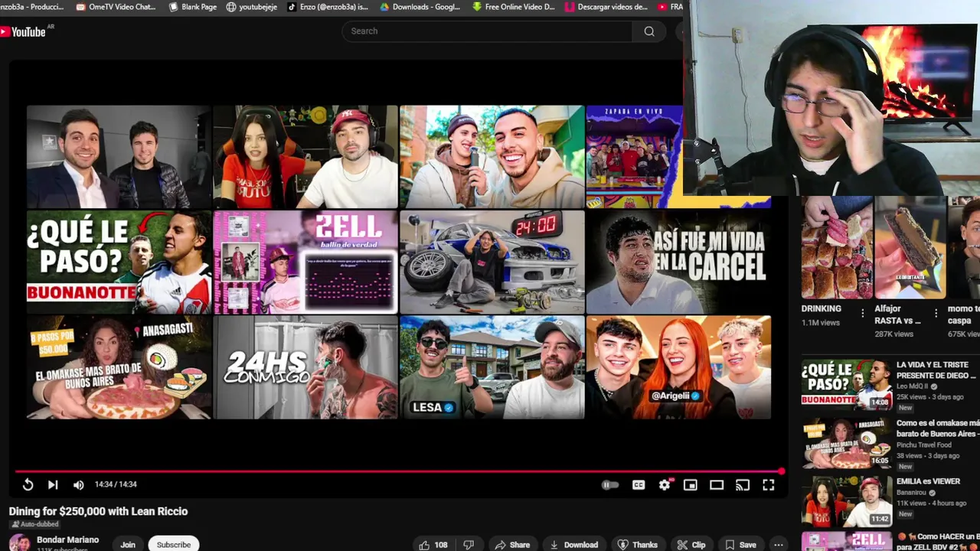
Task: Open the omakase Anasagasti endscreen thumbnail
Action: (119, 367)
